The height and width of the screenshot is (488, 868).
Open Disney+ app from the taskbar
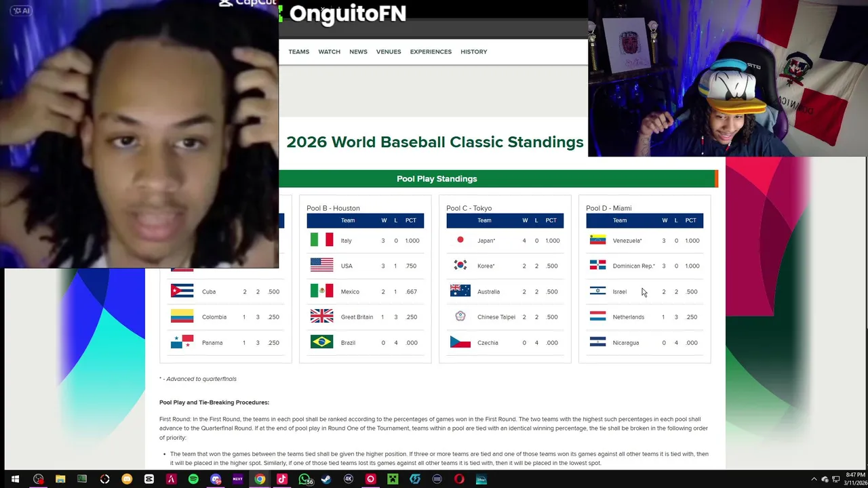(481, 479)
